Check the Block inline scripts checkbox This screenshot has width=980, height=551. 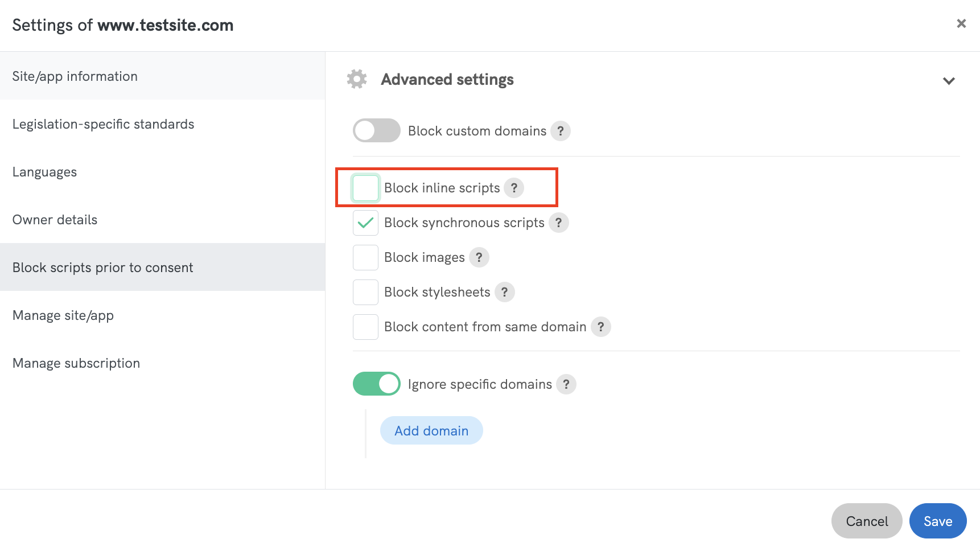(365, 188)
